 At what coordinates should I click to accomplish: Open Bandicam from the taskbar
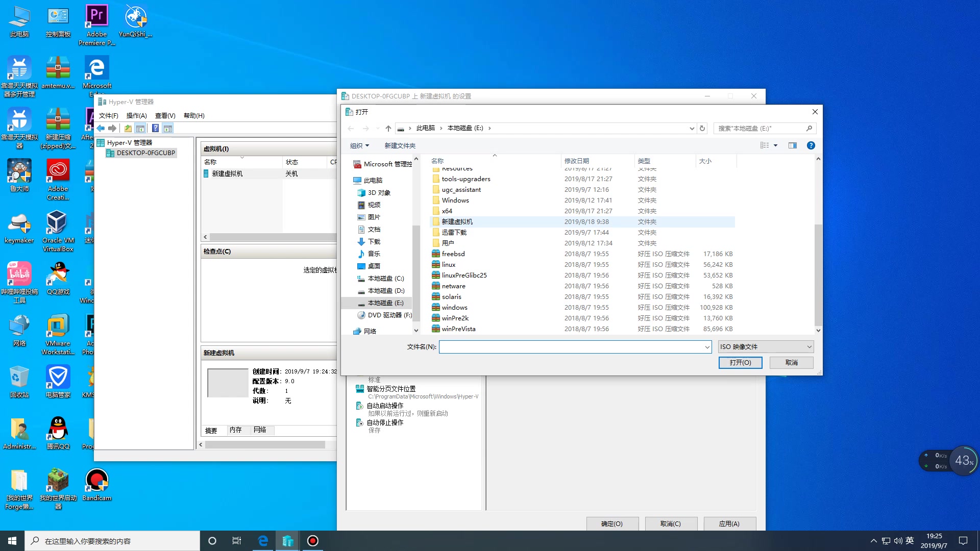point(312,540)
